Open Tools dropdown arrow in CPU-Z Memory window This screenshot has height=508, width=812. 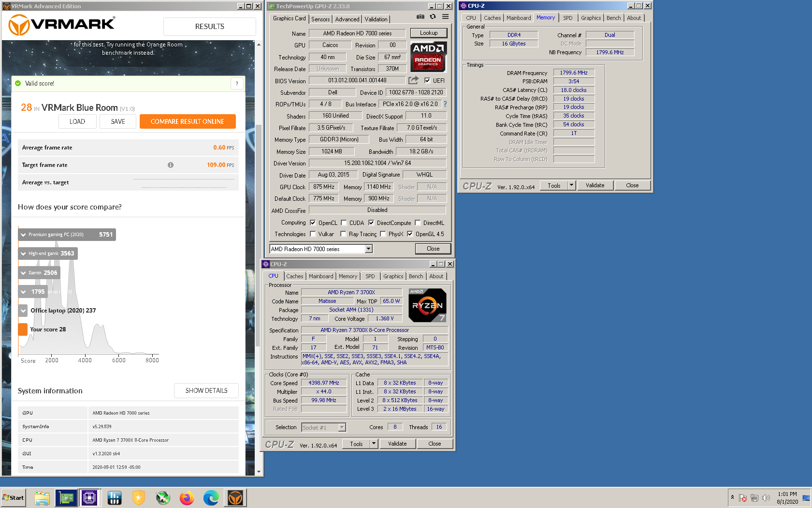pyautogui.click(x=571, y=185)
